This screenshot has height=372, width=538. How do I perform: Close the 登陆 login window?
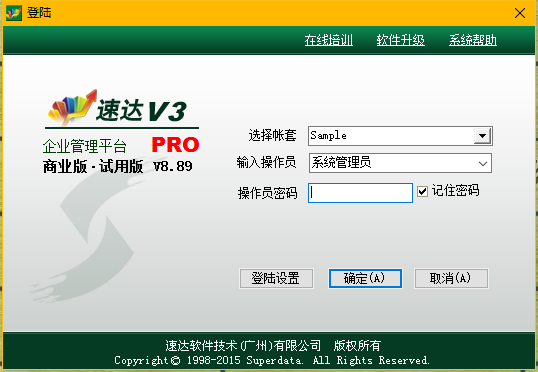[520, 13]
